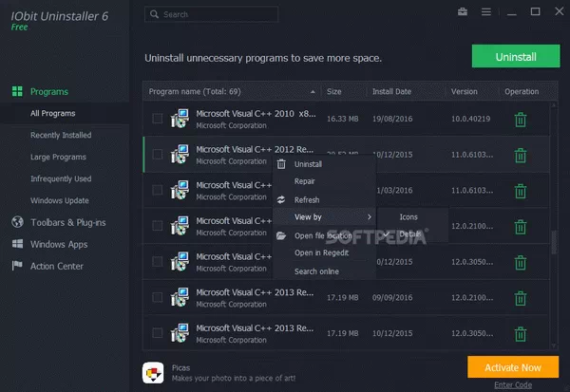This screenshot has height=392, width=570.
Task: Select Details view in submenu
Action: point(412,233)
